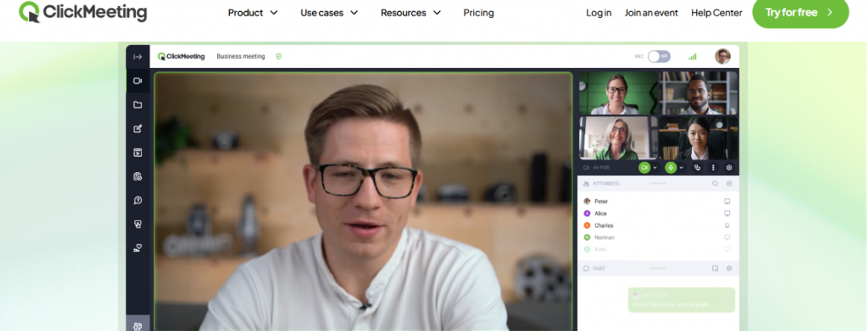This screenshot has height=331, width=868.
Task: Select the woman on green background thumbnail
Action: pyautogui.click(x=618, y=93)
